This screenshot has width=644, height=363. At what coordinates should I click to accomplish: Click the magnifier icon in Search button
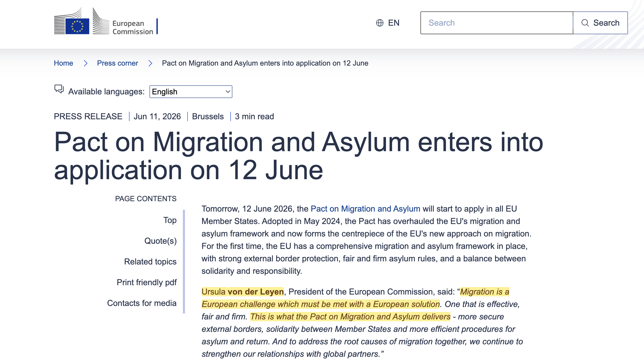[585, 23]
